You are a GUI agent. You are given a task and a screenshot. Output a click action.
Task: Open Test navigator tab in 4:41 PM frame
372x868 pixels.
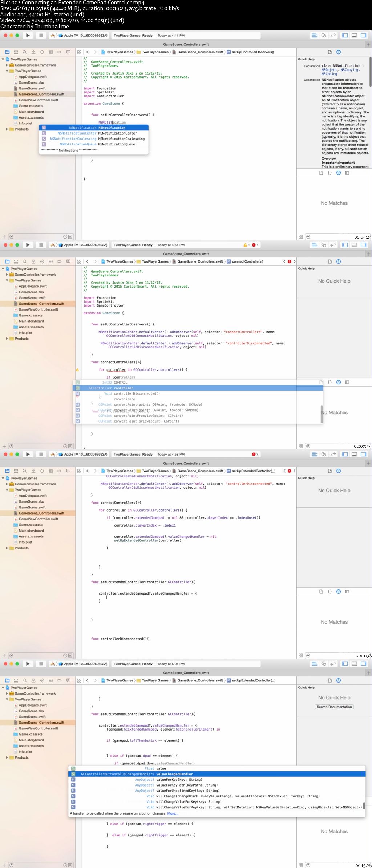42,52
